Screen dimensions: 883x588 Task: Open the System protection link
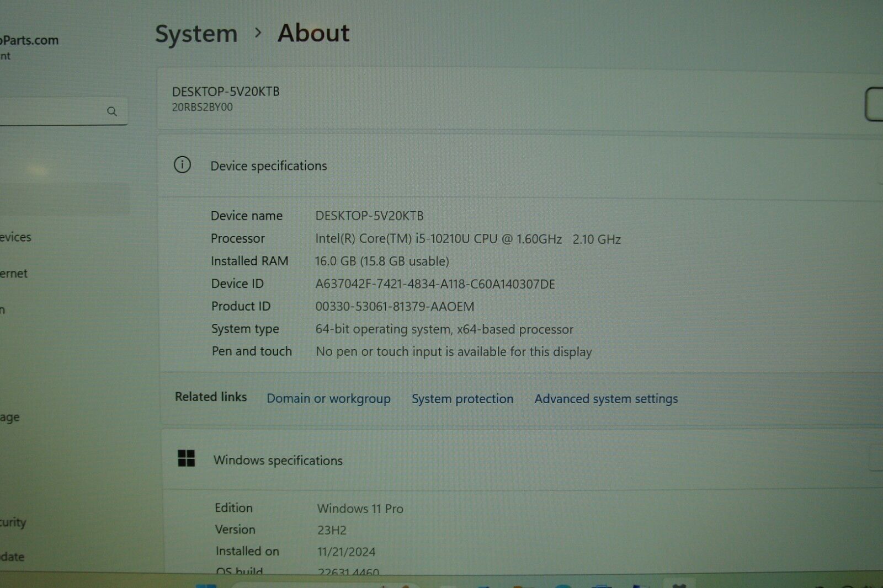coord(462,399)
